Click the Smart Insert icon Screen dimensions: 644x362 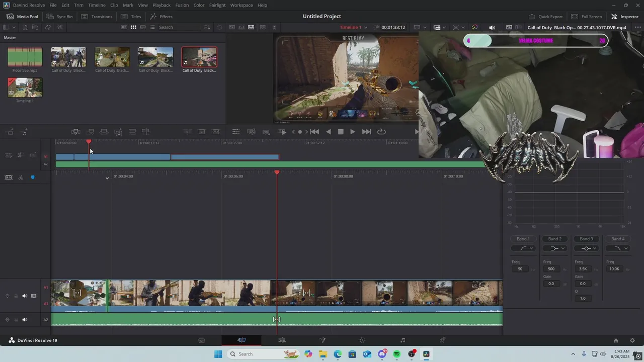pyautogui.click(x=76, y=132)
